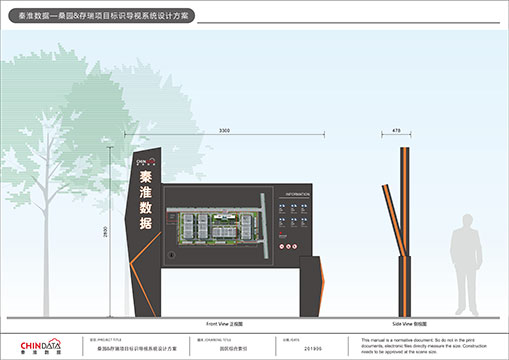Click the dark title banner at the top
The height and width of the screenshot is (360, 509).
(x=101, y=16)
